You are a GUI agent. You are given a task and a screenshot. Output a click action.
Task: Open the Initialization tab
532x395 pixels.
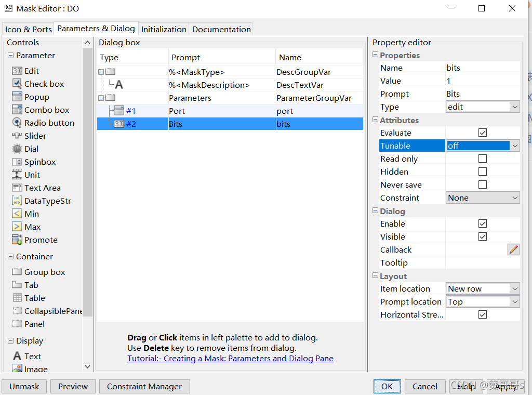(x=164, y=30)
